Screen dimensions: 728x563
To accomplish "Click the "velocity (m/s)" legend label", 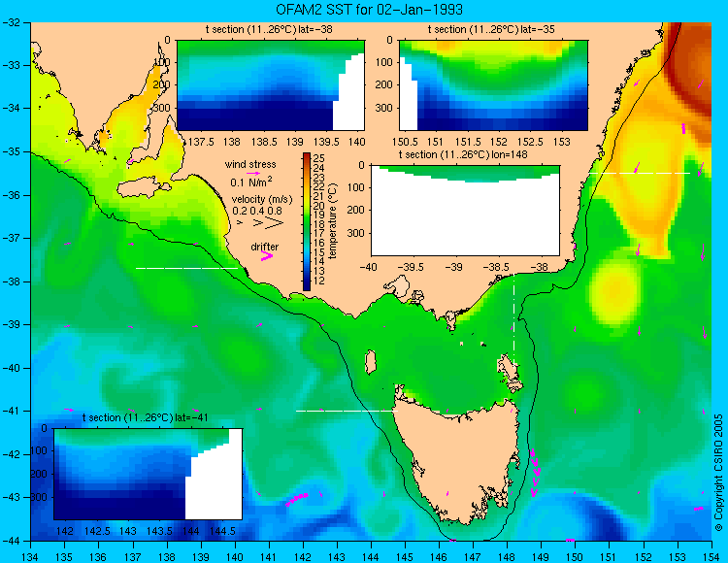I will pos(262,200).
